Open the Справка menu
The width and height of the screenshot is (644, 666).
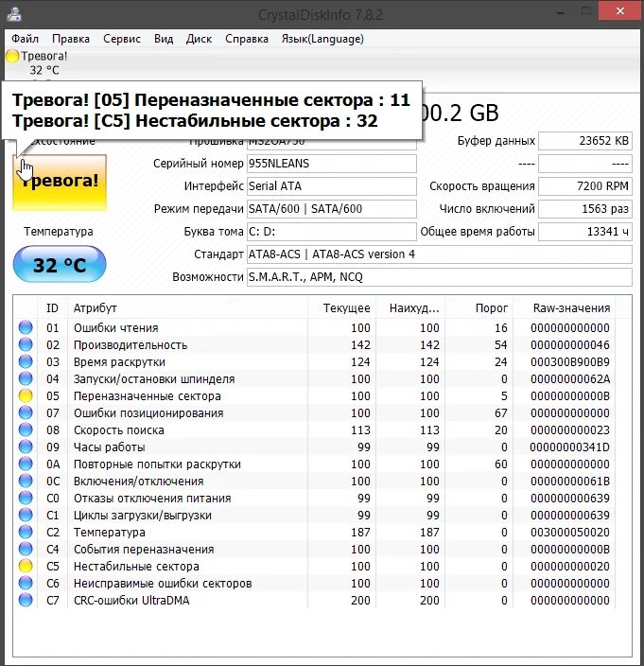point(247,39)
